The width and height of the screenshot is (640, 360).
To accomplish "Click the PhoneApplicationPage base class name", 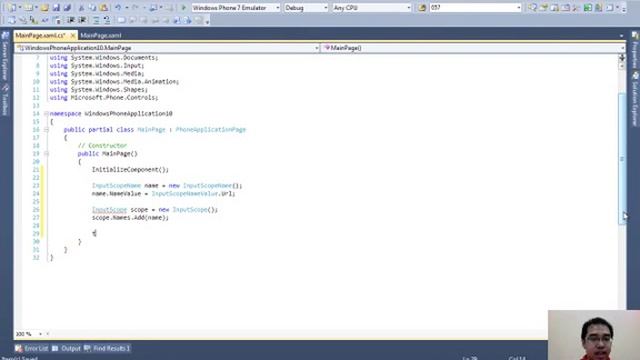I will click(x=211, y=129).
